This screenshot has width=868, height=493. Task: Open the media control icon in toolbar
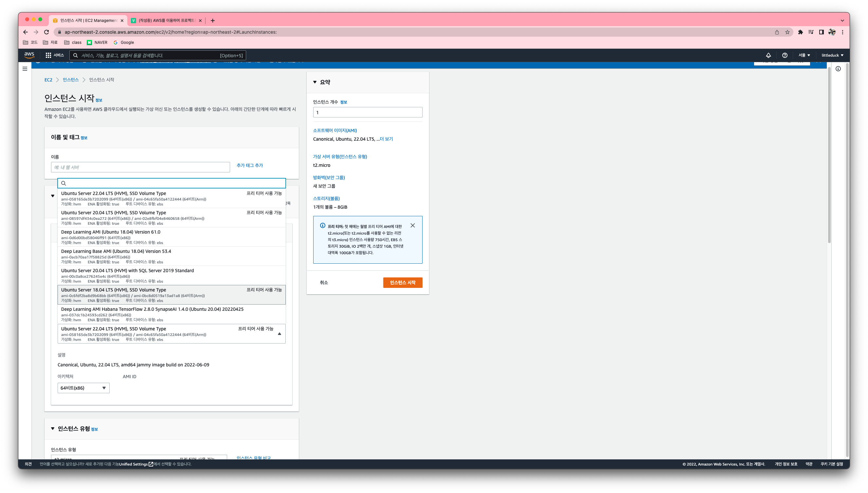coord(811,32)
